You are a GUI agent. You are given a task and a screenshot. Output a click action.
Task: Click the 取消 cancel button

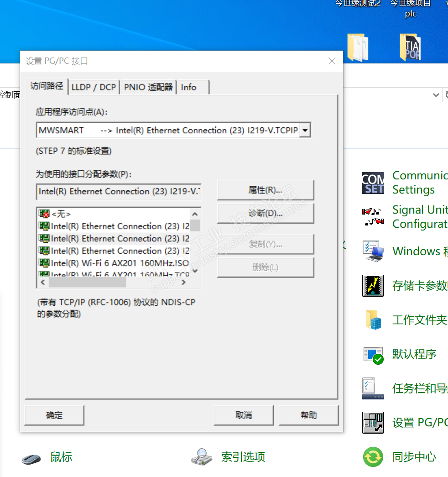[x=244, y=415]
